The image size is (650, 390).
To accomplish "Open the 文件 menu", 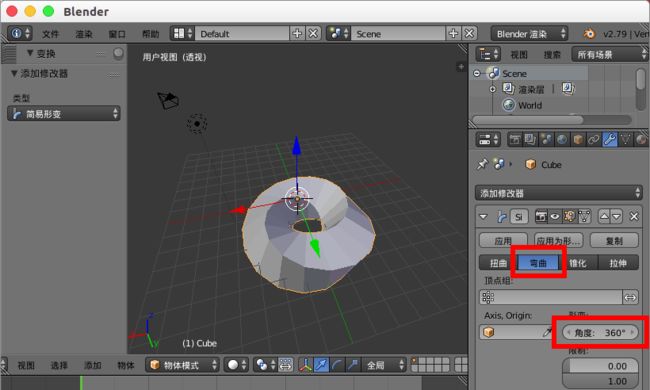I will pos(50,34).
